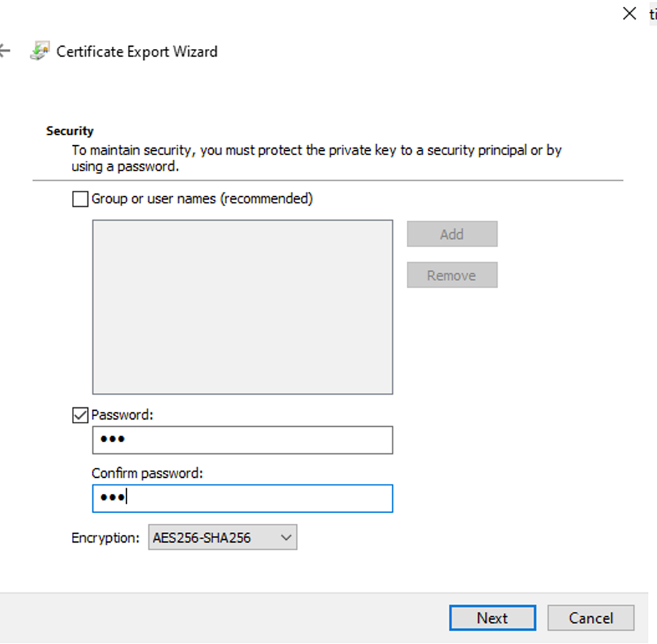Viewport: 657px width, 644px height.
Task: Close the wizard with the X button
Action: coord(629,13)
